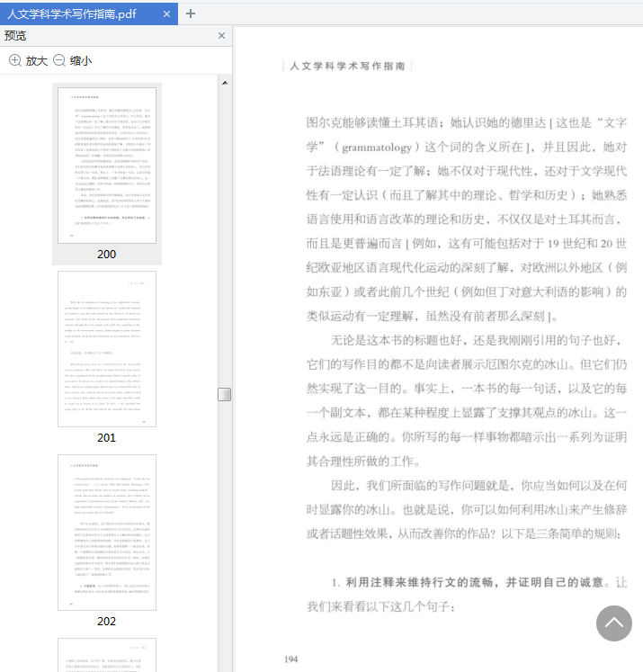Viewport: 643px width, 672px height.
Task: Open a new tab with the plus button
Action: 190,13
